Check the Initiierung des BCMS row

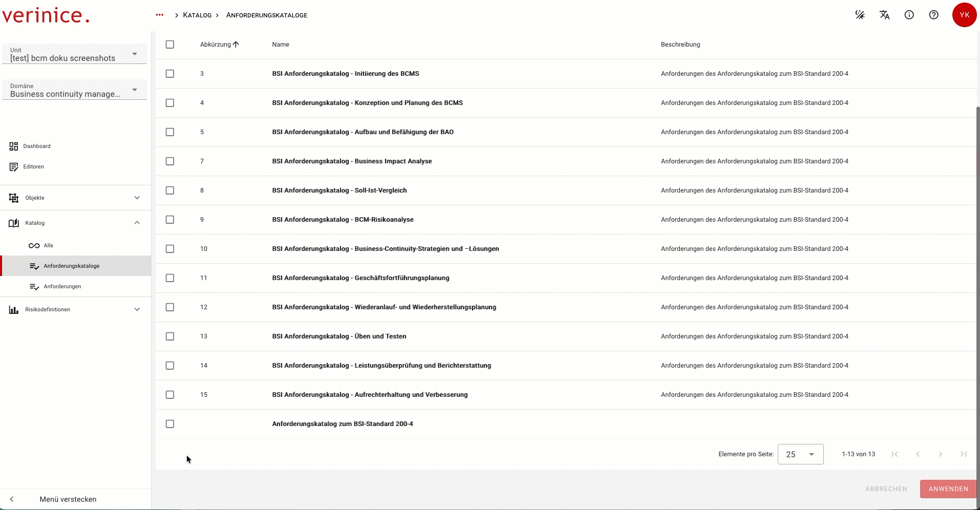(x=170, y=74)
